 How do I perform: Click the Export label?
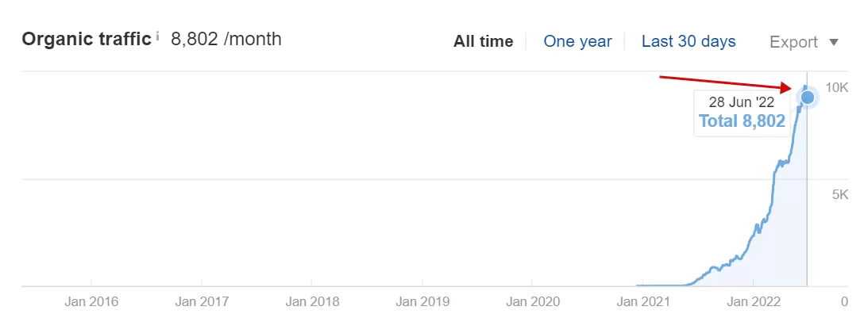click(x=793, y=42)
